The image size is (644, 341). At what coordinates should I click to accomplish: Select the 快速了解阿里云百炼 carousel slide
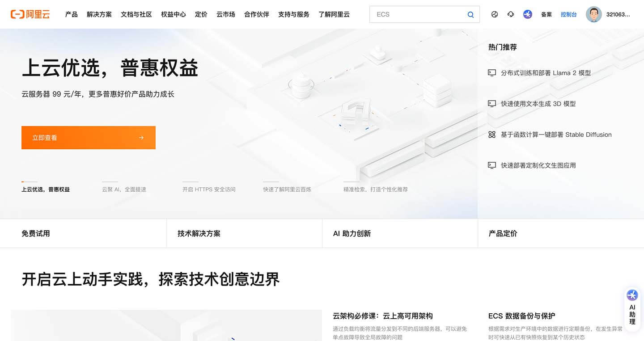click(287, 189)
